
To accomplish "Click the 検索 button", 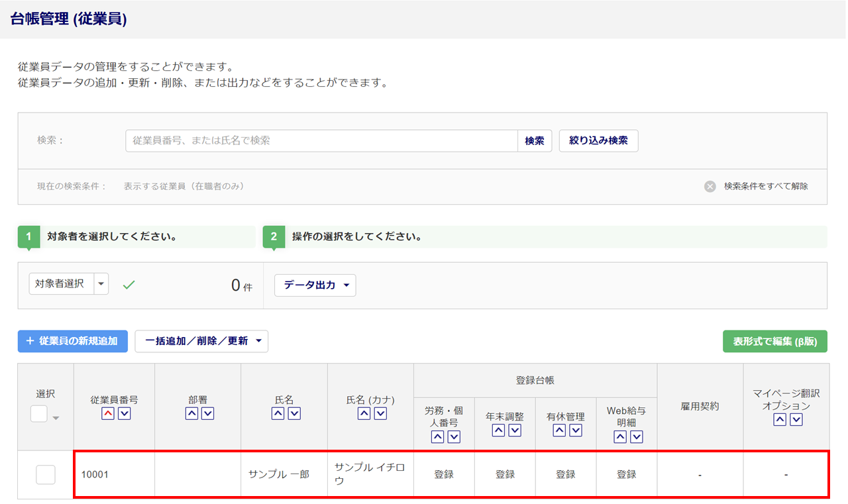I will coord(535,141).
